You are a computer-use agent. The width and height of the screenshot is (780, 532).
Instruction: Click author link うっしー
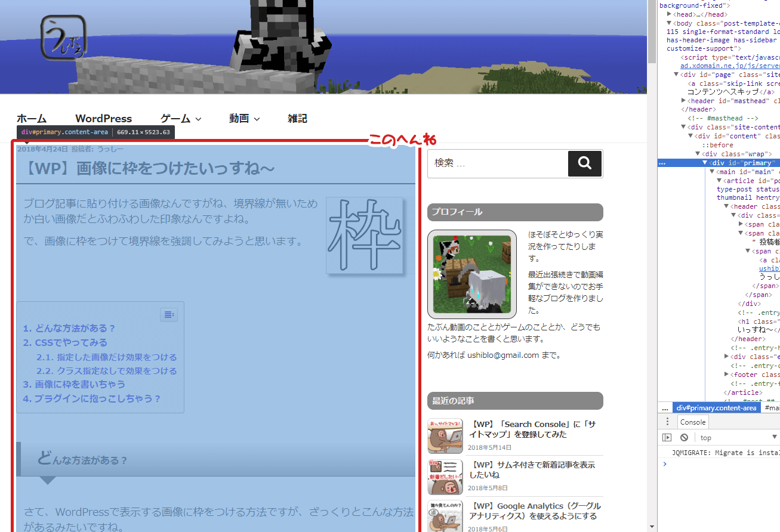110,149
